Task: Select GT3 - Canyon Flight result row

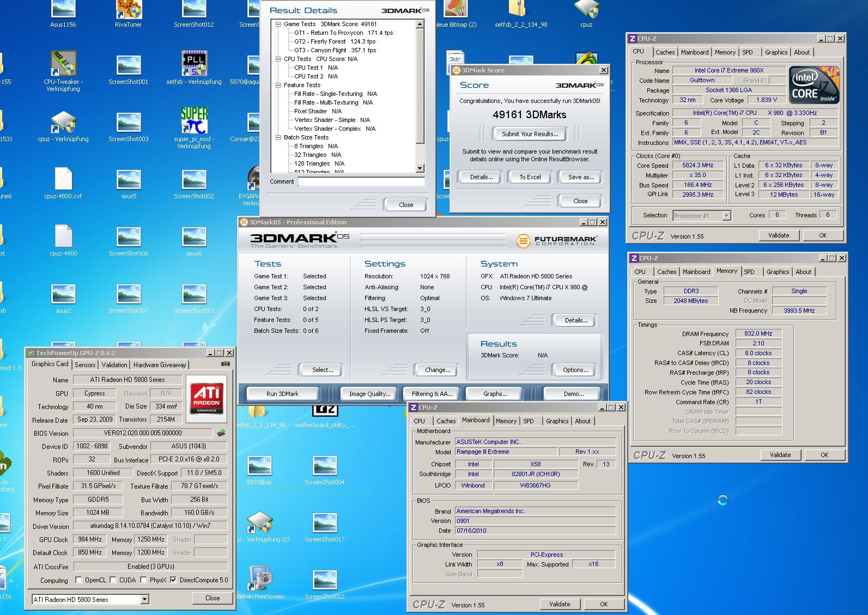Action: tap(335, 50)
